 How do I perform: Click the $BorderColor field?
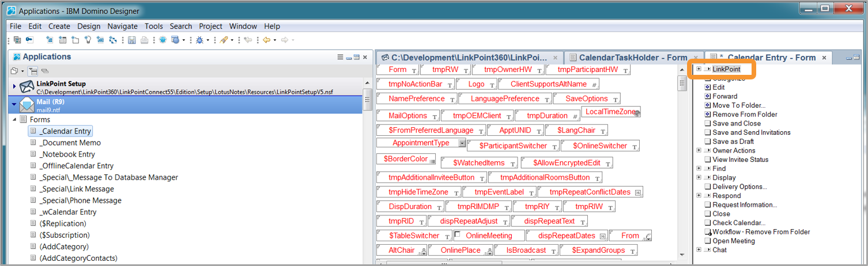pos(407,159)
